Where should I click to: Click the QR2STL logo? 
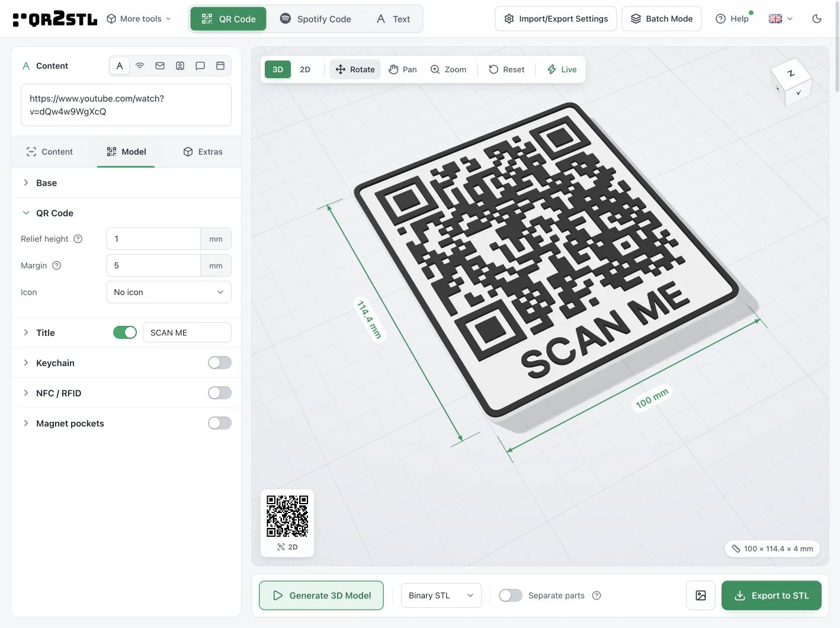pyautogui.click(x=55, y=19)
